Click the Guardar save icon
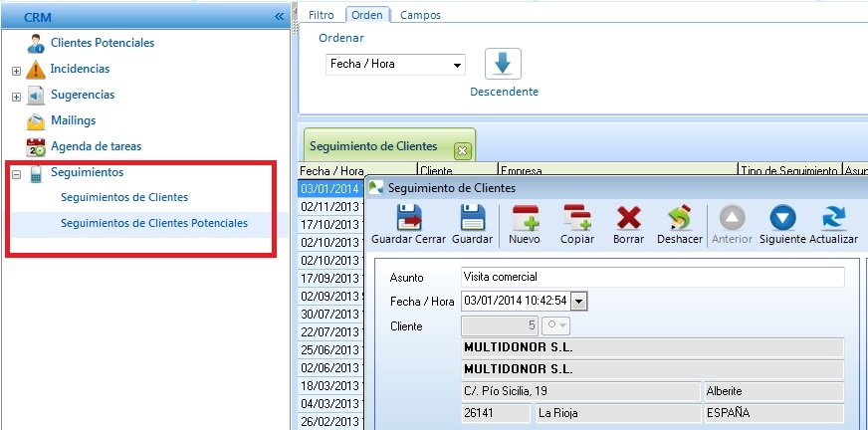 click(472, 219)
